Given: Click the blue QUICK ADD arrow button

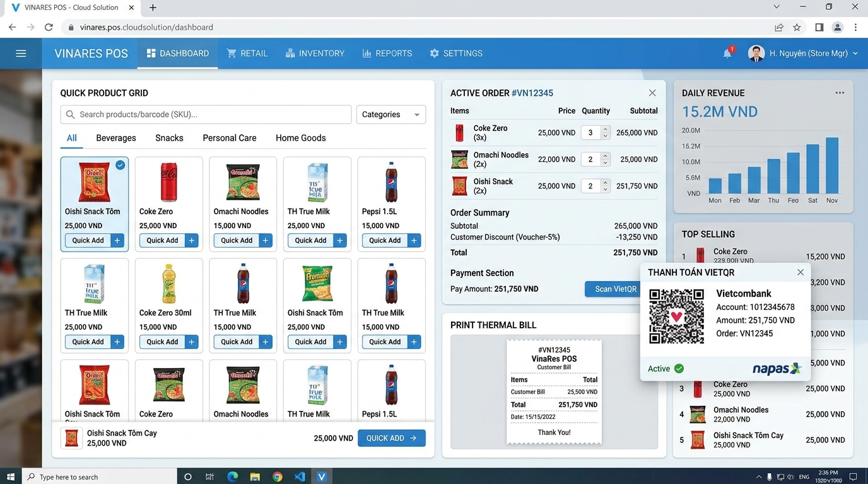Looking at the screenshot, I should (391, 438).
